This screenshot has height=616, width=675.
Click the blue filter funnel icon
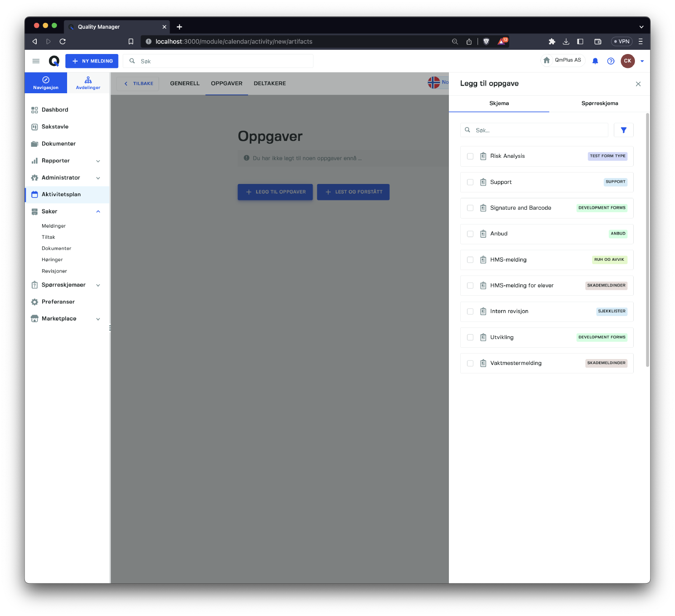pyautogui.click(x=624, y=130)
